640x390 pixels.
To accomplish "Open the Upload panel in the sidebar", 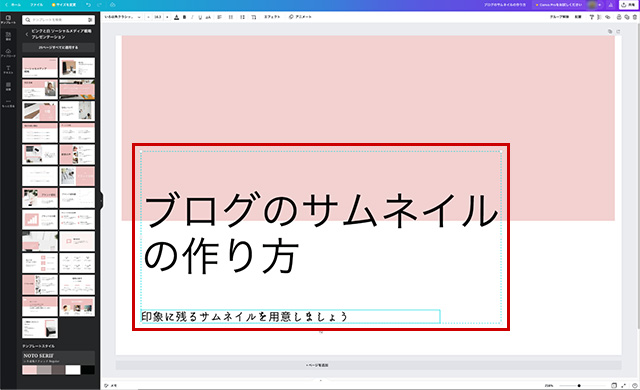I will [x=8, y=53].
